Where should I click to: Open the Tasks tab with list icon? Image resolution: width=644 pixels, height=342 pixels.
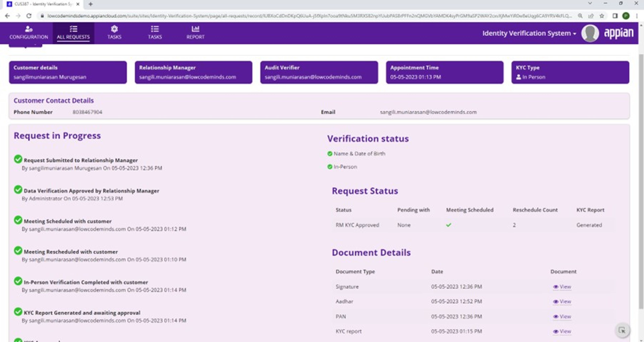(x=155, y=33)
